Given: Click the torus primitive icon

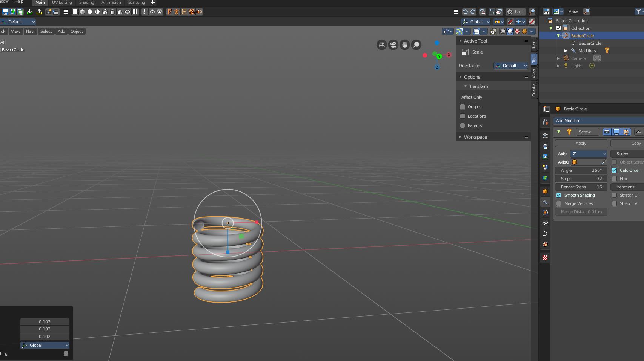Looking at the screenshot, I should (x=128, y=12).
